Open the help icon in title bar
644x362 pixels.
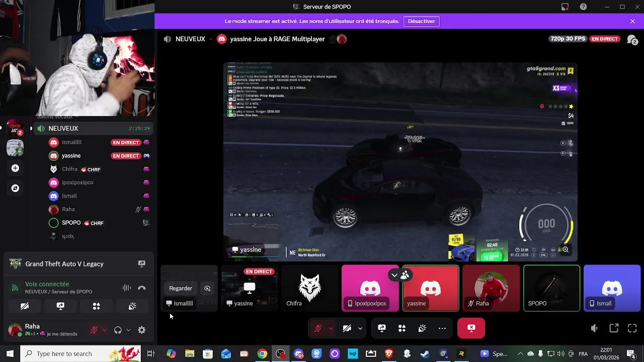[x=583, y=7]
